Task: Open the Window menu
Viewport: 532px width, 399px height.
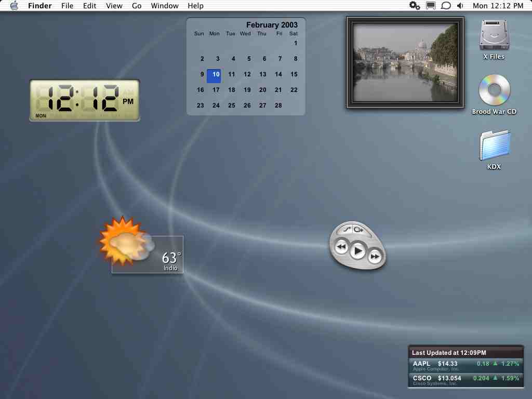Action: point(165,5)
